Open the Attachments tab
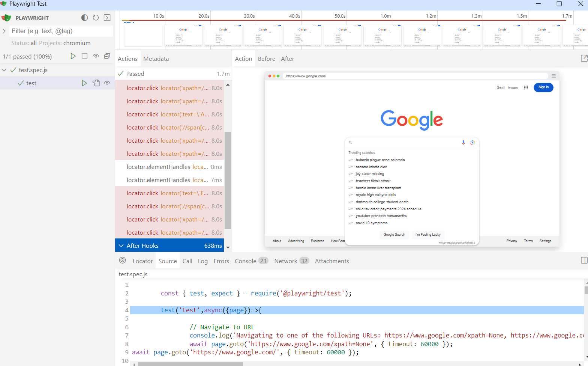 332,261
